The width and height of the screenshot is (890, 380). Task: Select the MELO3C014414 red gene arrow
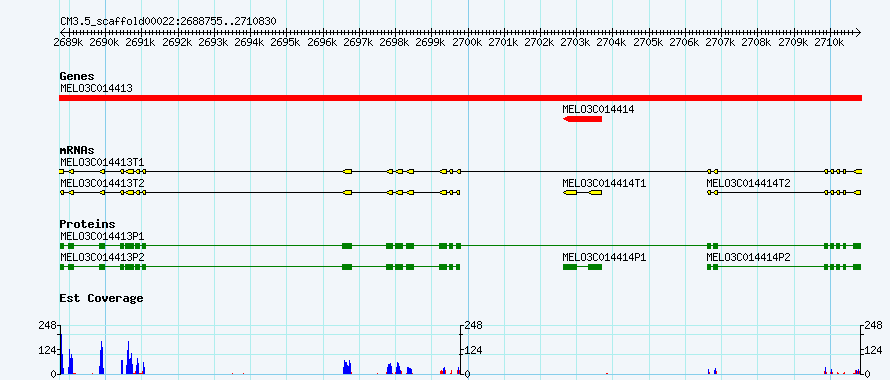[x=582, y=119]
